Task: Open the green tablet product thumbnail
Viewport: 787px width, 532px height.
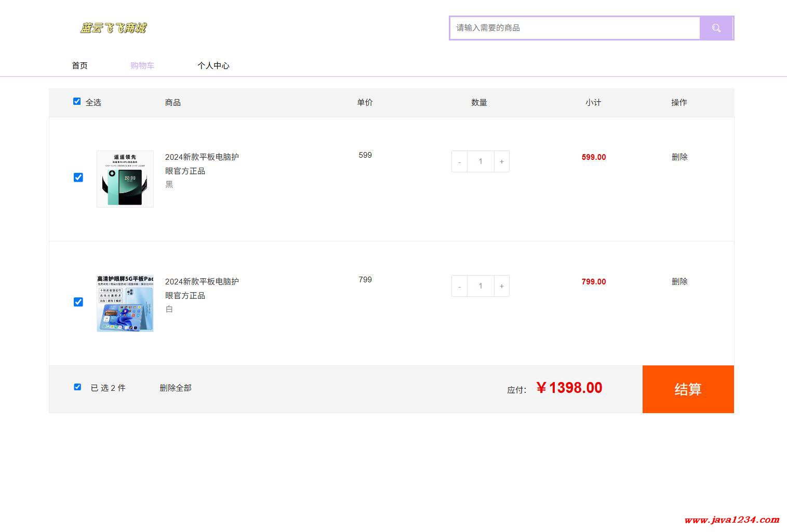Action: pos(125,179)
